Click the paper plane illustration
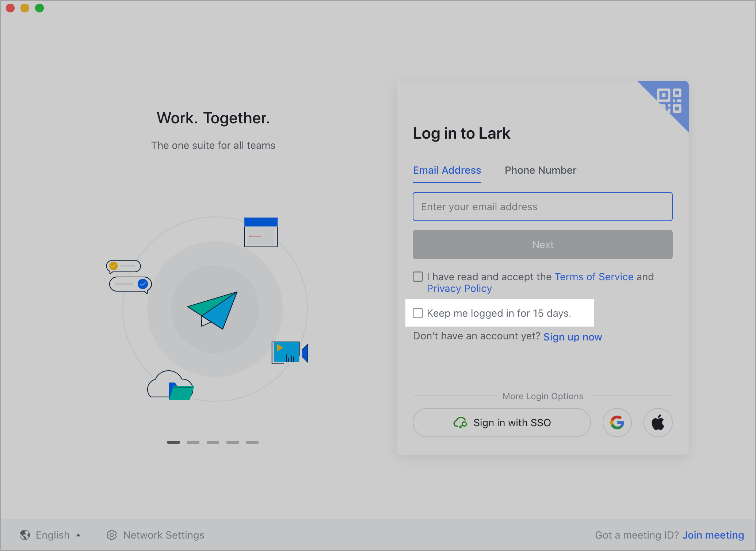The image size is (756, 551). click(x=213, y=310)
